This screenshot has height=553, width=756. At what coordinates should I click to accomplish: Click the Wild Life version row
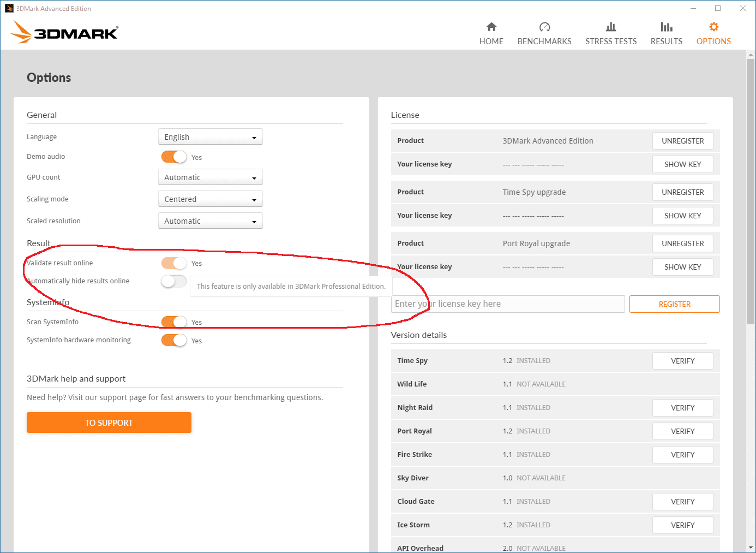coord(555,384)
